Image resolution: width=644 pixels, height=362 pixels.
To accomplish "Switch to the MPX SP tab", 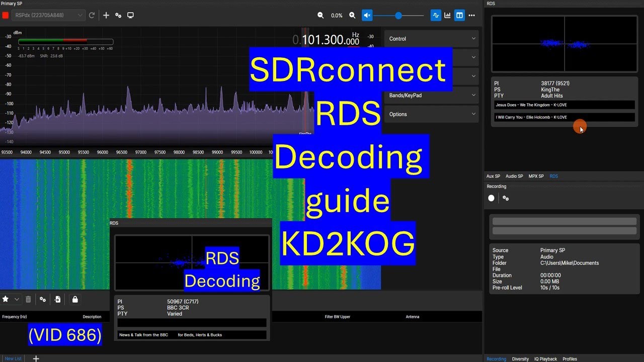I will coord(536,176).
